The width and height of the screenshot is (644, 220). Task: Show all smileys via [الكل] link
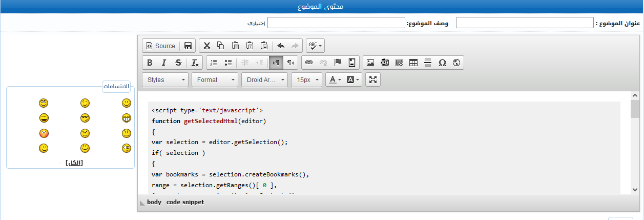coord(74,163)
